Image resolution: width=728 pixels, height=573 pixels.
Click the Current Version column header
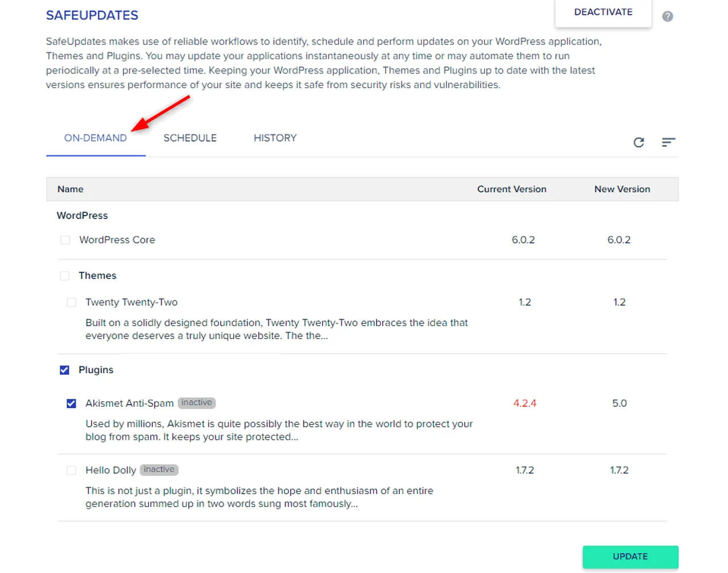[x=512, y=189]
